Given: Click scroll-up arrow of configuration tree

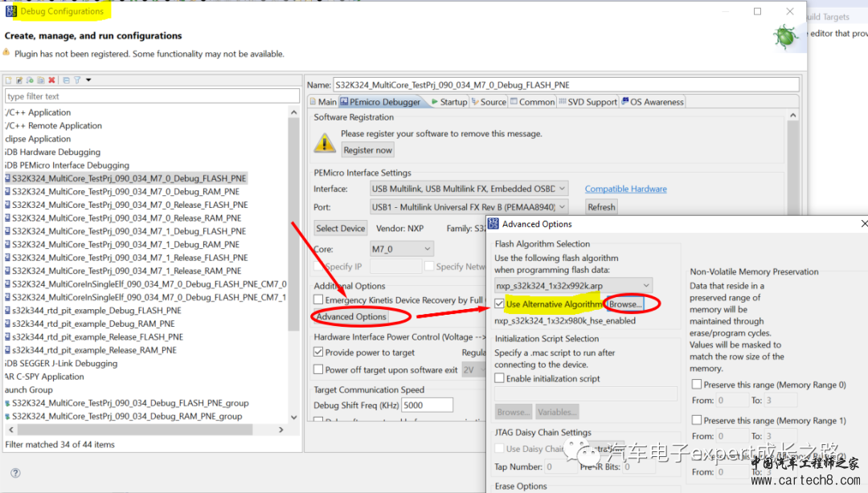Looking at the screenshot, I should 294,112.
